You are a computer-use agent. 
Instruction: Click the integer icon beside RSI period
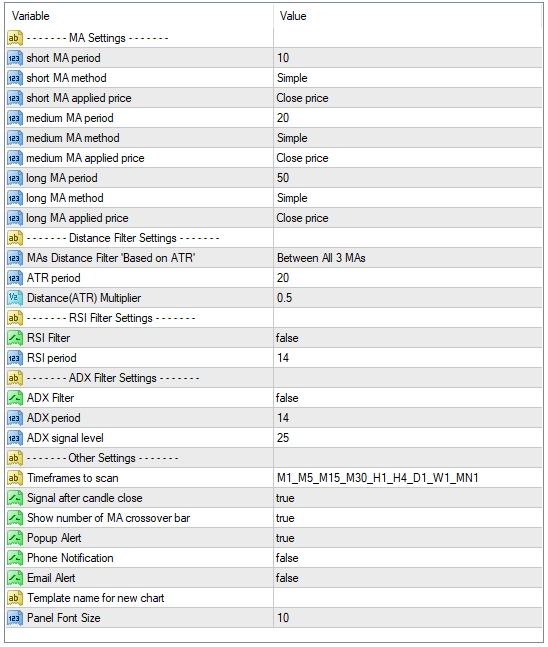coord(14,358)
